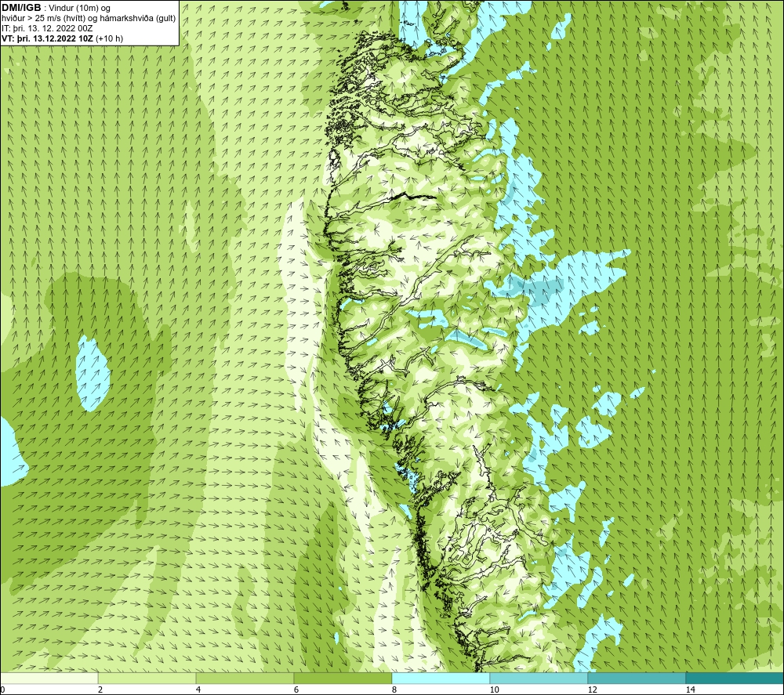
Task: Click the '0' scale tick label
Action: point(2,690)
